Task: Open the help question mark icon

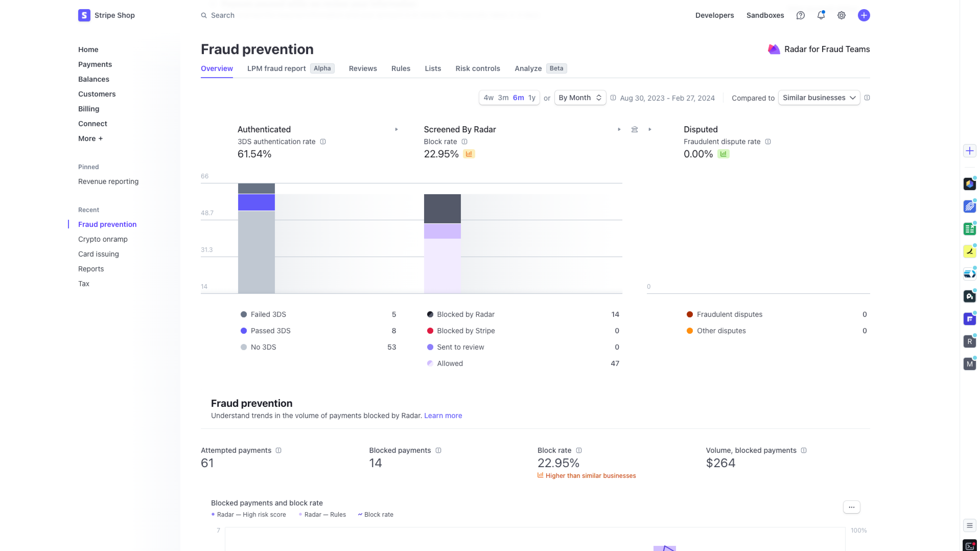Action: click(800, 15)
